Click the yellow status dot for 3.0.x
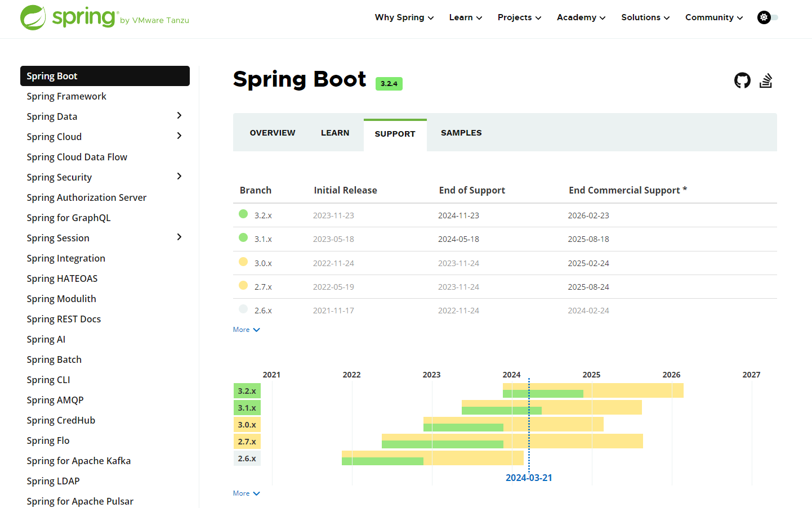The width and height of the screenshot is (812, 508). [x=243, y=262]
